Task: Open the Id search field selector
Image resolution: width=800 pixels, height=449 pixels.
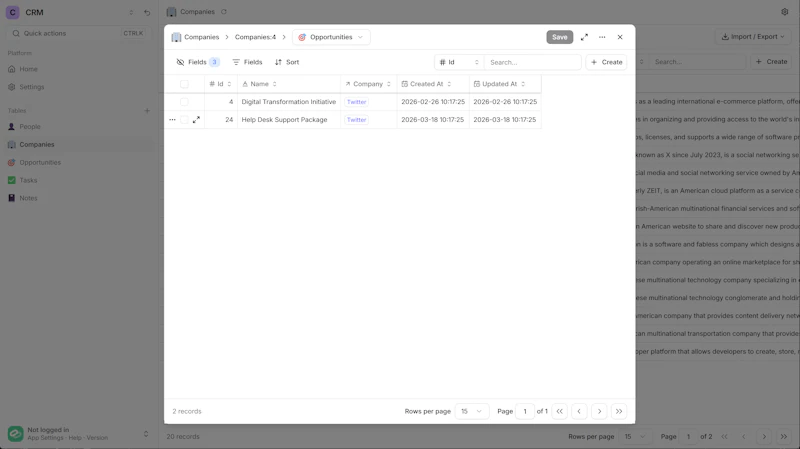Action: (459, 62)
